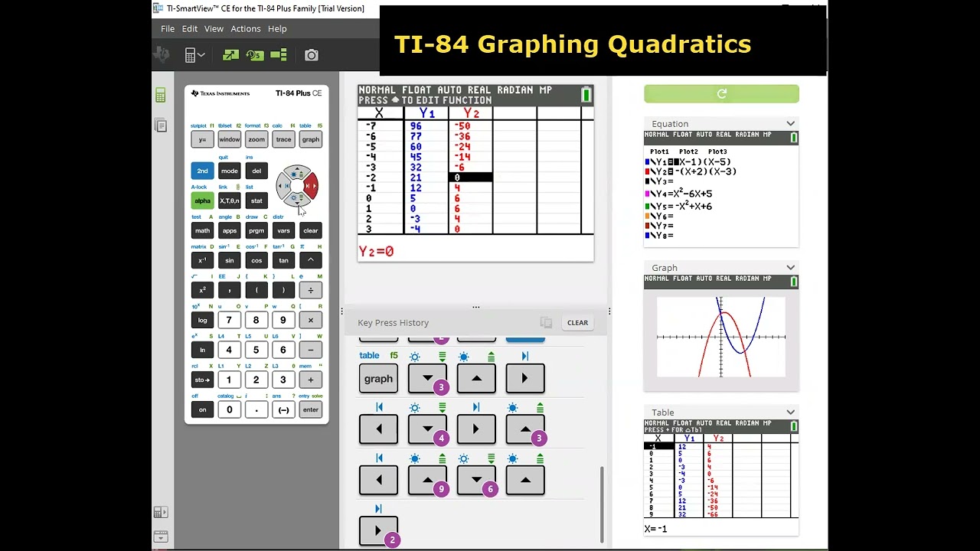Image resolution: width=980 pixels, height=551 pixels.
Task: Click the calculator stat key
Action: pos(256,201)
